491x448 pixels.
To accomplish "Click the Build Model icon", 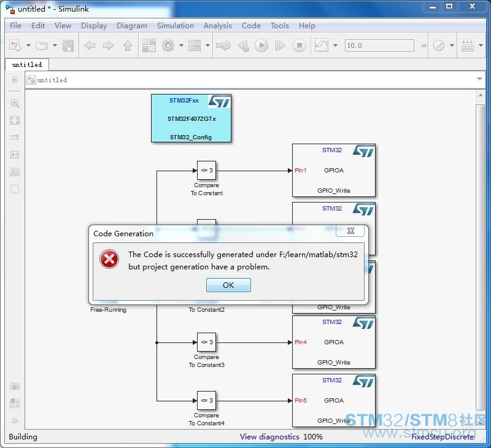I will point(468,45).
